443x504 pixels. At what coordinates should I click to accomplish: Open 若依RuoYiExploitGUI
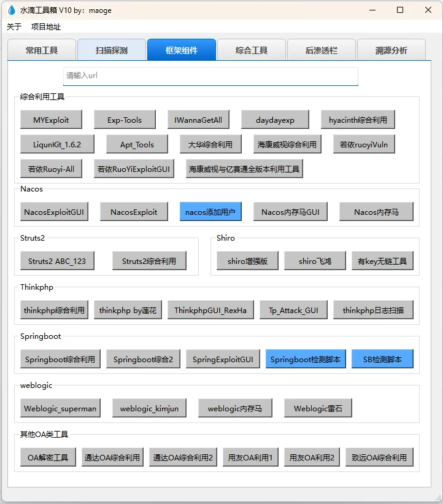tap(134, 169)
